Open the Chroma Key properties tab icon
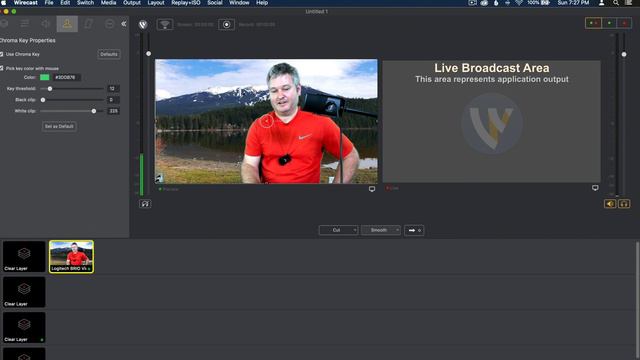 [x=67, y=24]
